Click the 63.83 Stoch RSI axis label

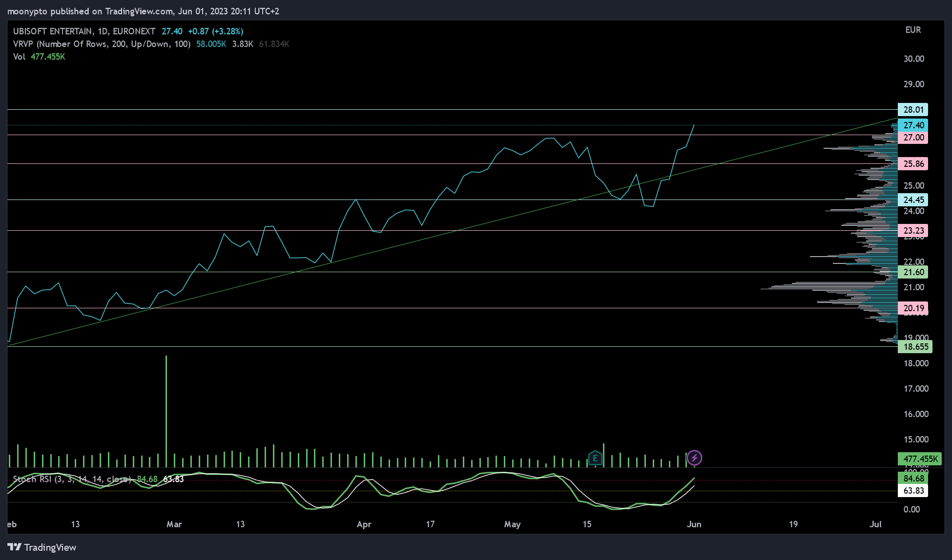(913, 491)
